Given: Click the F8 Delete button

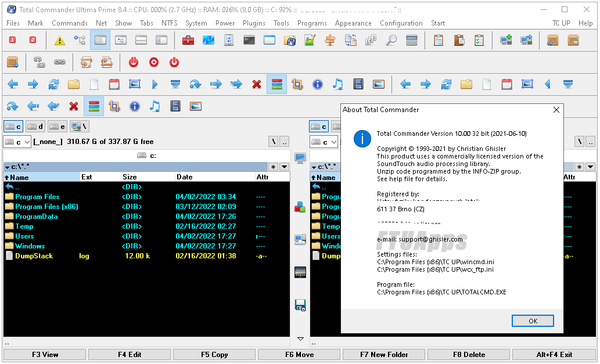Looking at the screenshot, I should pyautogui.click(x=469, y=355).
